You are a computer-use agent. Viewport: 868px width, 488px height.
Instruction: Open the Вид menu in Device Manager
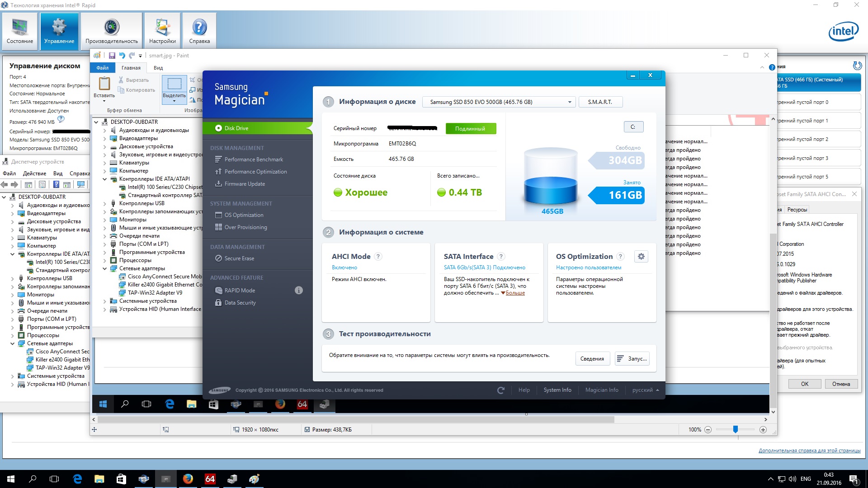tap(58, 174)
